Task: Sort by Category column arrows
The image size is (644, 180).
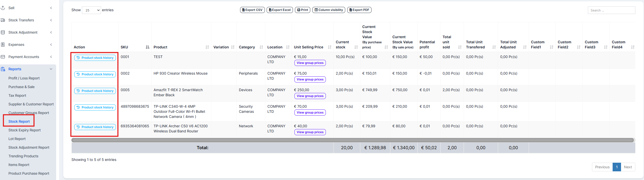Action: 261,47
